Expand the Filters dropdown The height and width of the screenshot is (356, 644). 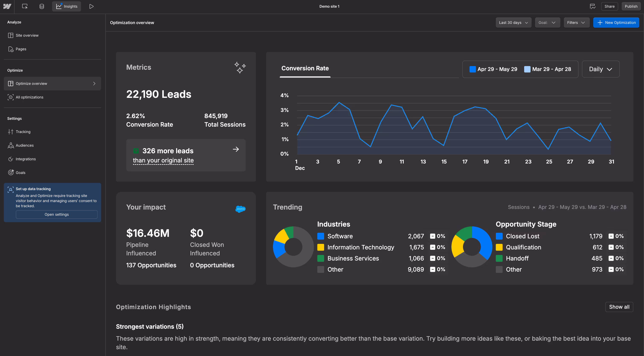coord(576,23)
